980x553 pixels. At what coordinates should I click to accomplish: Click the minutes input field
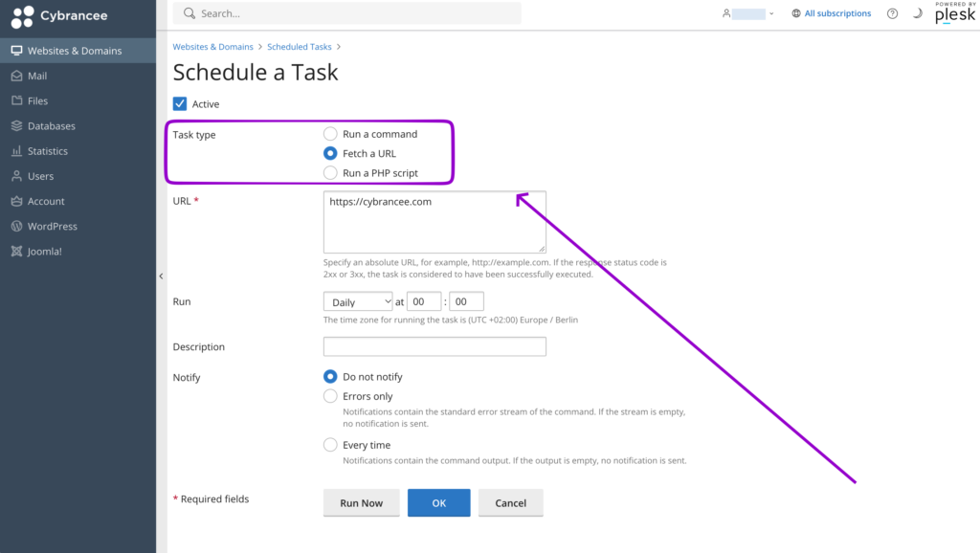tap(466, 301)
